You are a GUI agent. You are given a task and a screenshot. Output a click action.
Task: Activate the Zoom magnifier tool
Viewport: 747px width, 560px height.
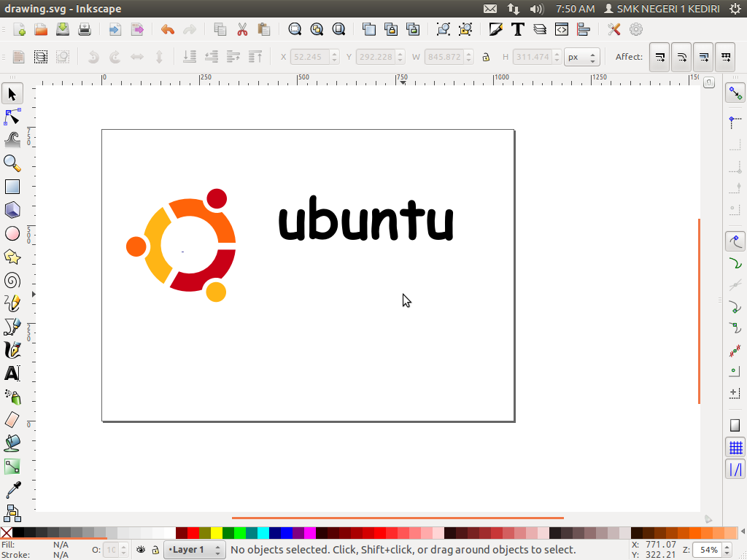[x=12, y=163]
